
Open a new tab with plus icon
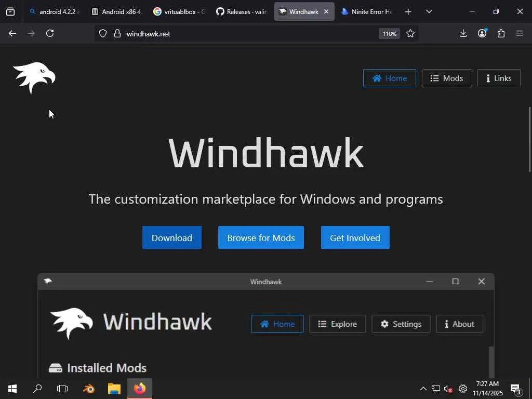click(408, 12)
